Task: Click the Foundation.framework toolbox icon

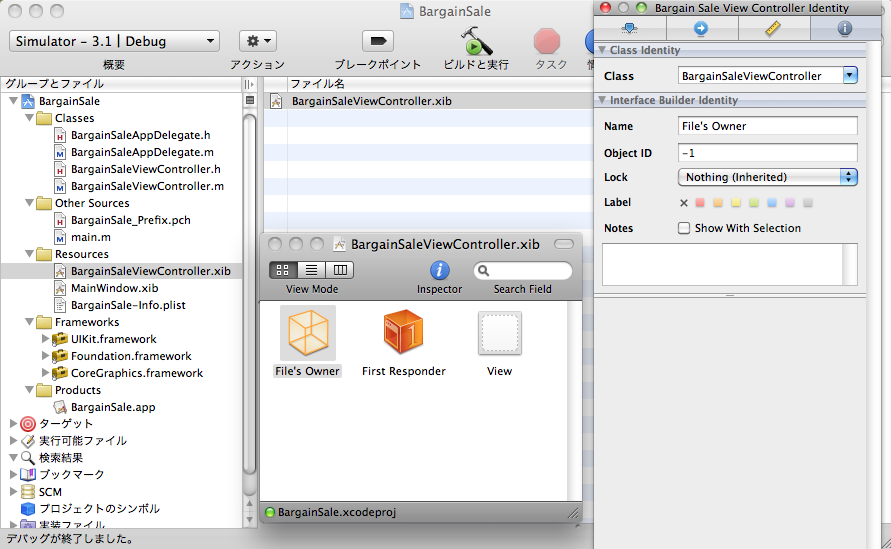Action: [x=60, y=356]
